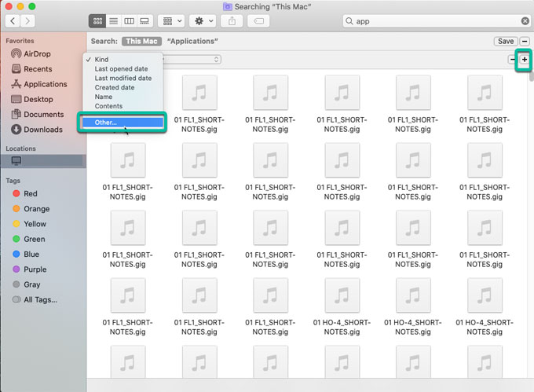
Task: Clear the search field text
Action: (525, 21)
